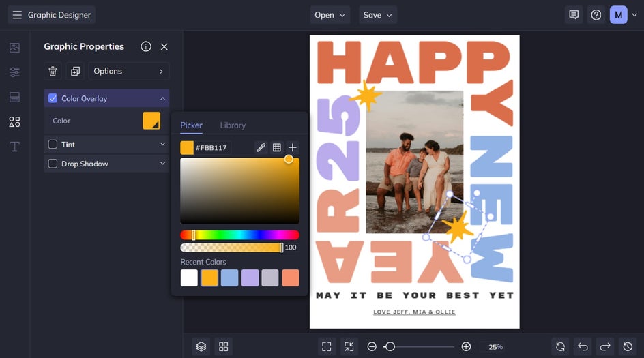
Task: Pick the light blue recent color swatch
Action: [x=230, y=278]
